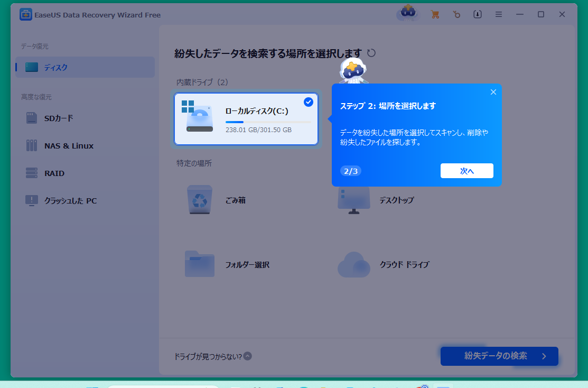
Task: Click 次へ in the tutorial popup
Action: point(467,171)
